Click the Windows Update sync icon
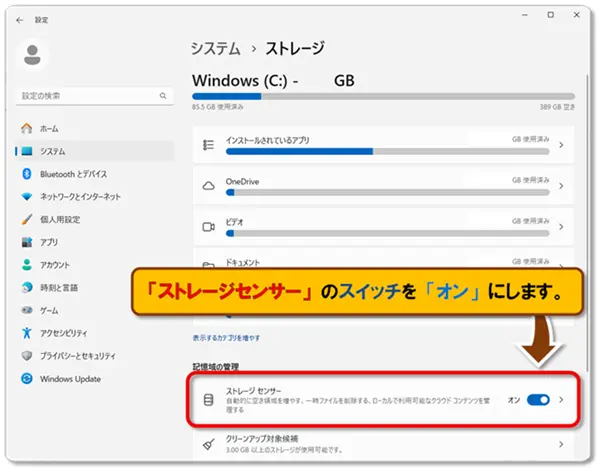This screenshot has height=472, width=600. (x=27, y=379)
